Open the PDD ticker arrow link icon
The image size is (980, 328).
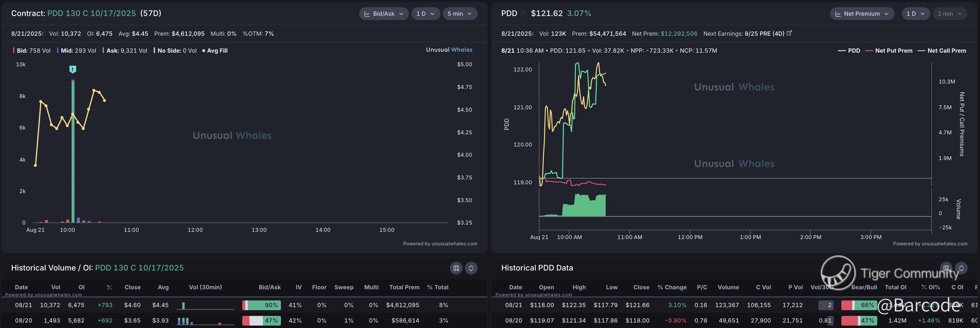click(x=523, y=14)
